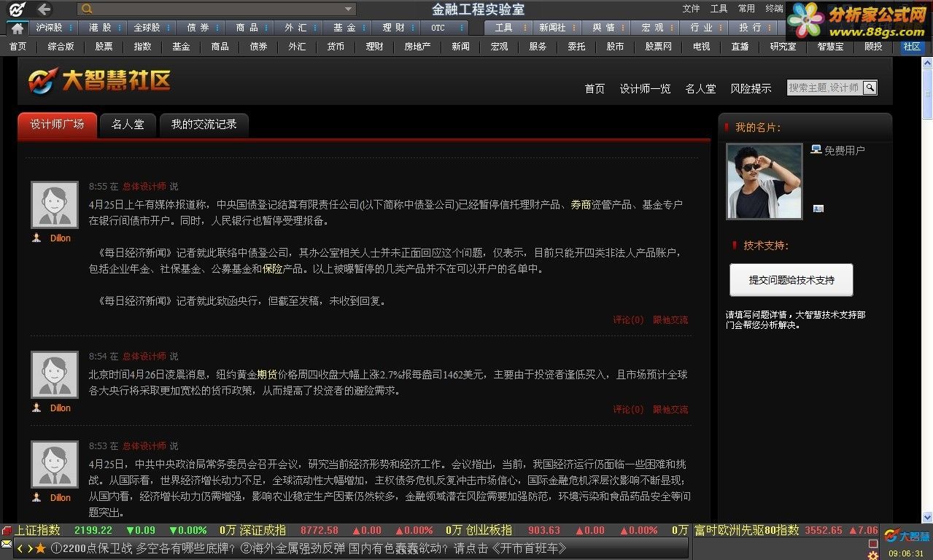Select 房地产 in the secondary toolbar
Viewport: 933px width, 560px height.
pyautogui.click(x=417, y=46)
